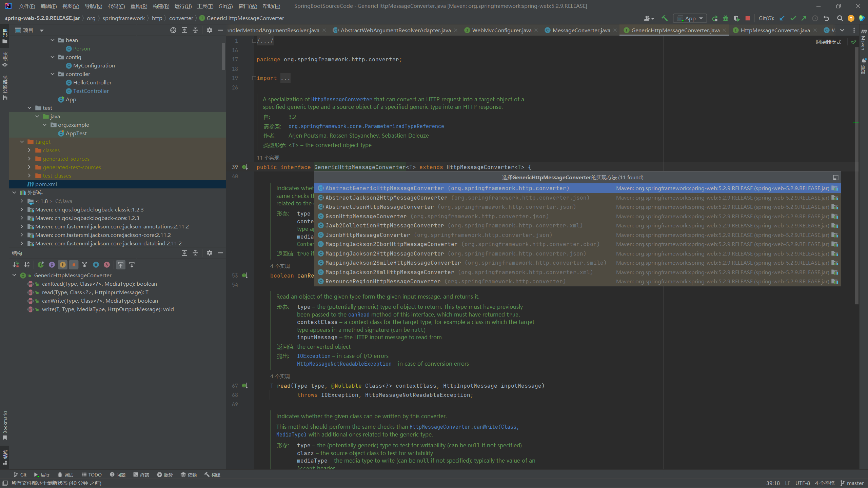Open the master branch widget in the status bar
868x488 pixels.
click(852, 483)
